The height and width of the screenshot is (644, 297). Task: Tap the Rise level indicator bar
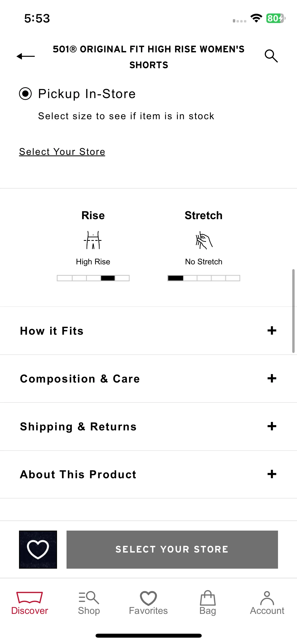(x=93, y=278)
